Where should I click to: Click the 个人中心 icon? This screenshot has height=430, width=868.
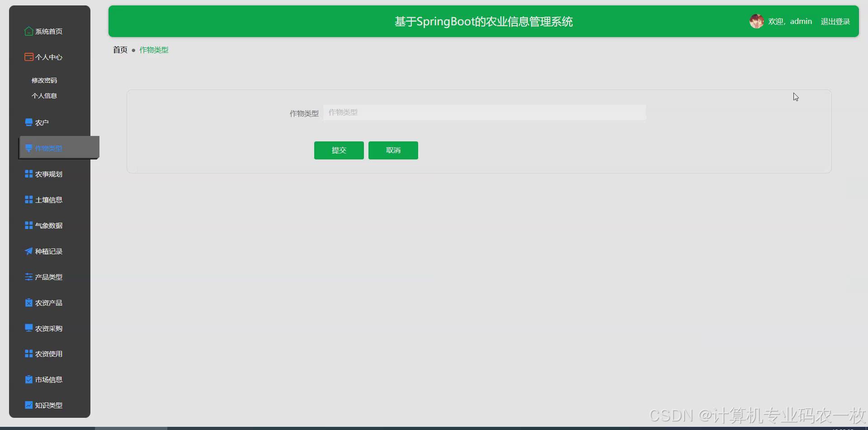click(x=28, y=57)
